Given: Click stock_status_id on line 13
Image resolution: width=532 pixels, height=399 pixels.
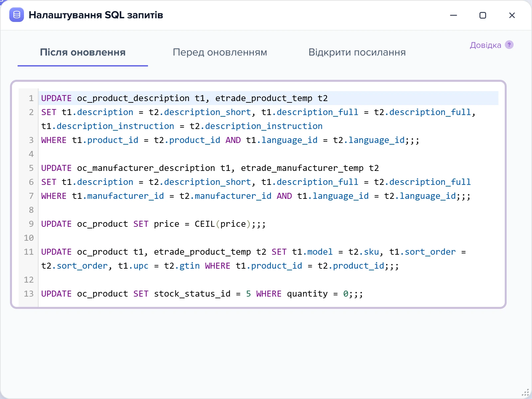Looking at the screenshot, I should coord(192,294).
